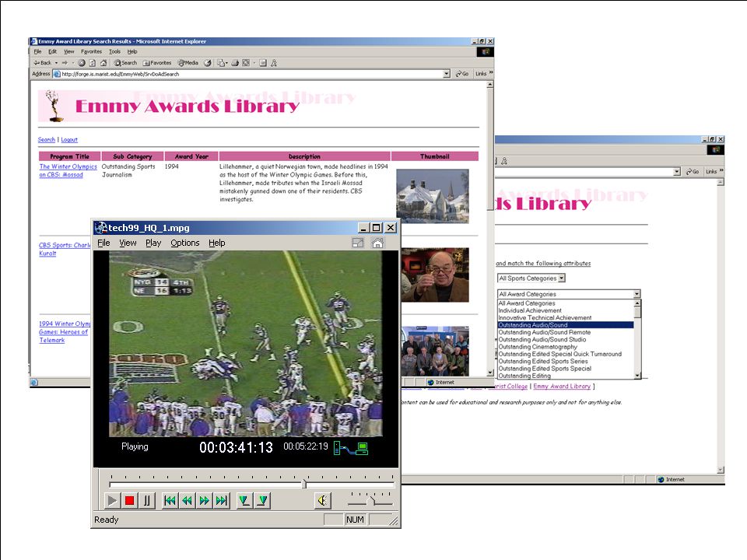
Task: Click the Play button in the media player
Action: tap(112, 500)
